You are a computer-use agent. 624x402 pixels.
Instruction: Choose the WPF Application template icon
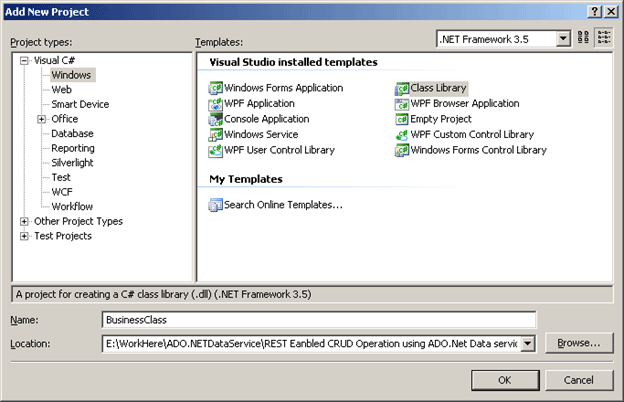(x=215, y=103)
